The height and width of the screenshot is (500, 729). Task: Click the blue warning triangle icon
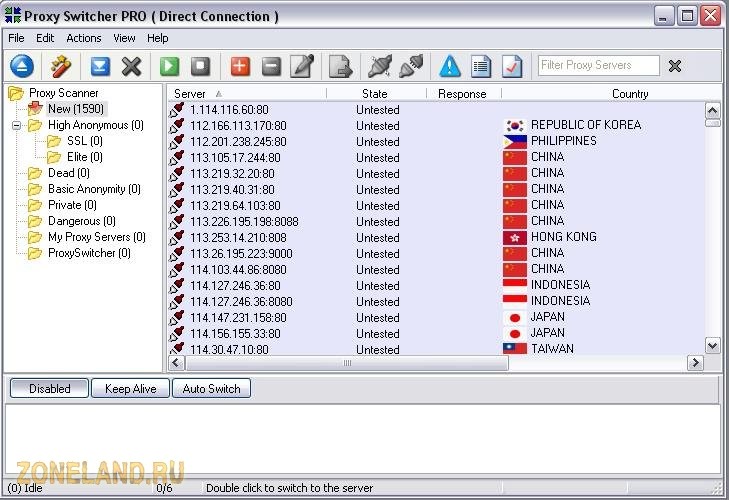click(450, 66)
